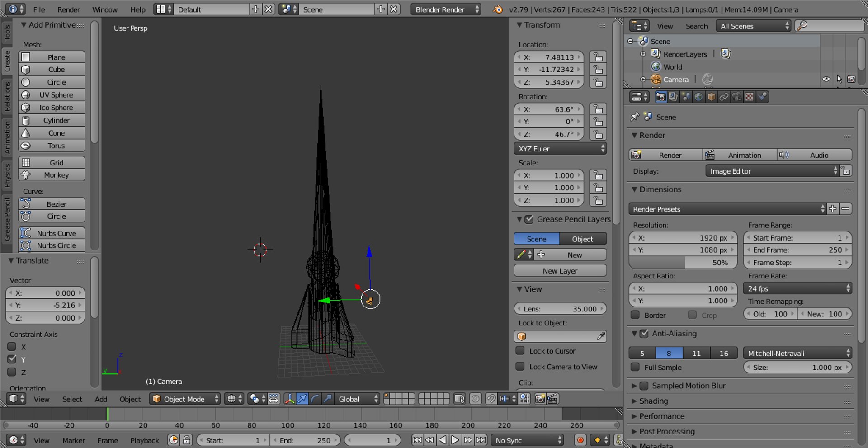Open the Blender Render engine dropdown
Screen dimensions: 868x448
point(446,9)
